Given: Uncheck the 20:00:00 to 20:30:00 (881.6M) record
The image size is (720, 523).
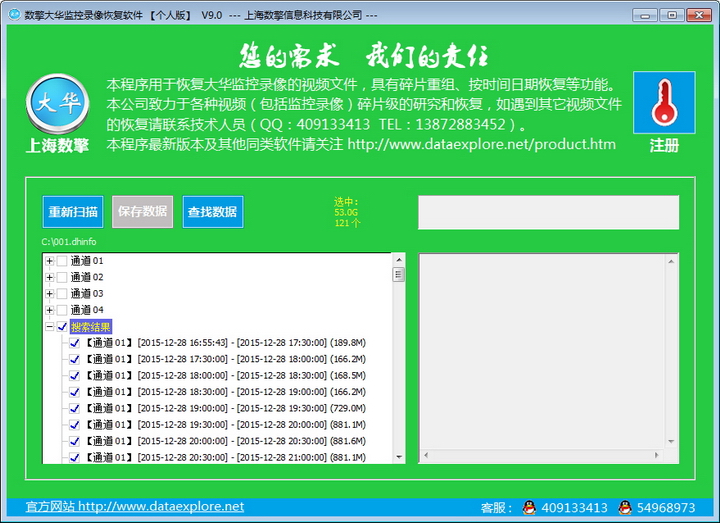Looking at the screenshot, I should pyautogui.click(x=74, y=441).
